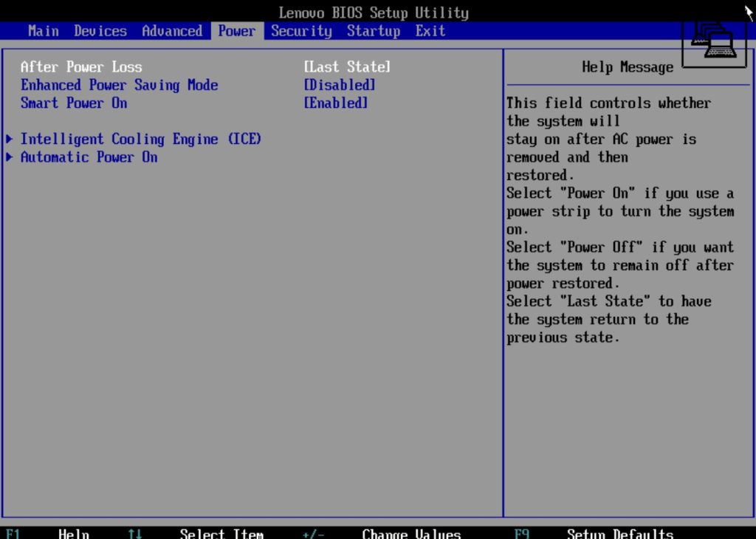The height and width of the screenshot is (539, 756).
Task: Select the Power tab
Action: coord(237,31)
